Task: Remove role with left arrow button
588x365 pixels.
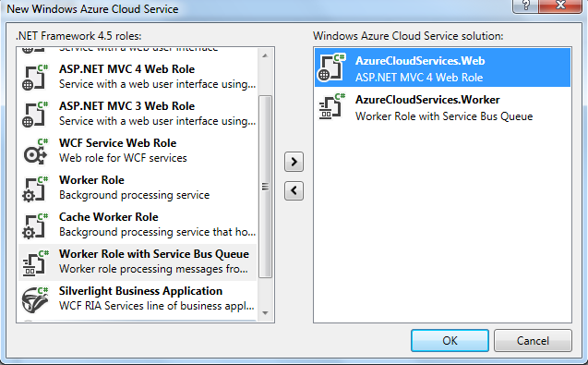Action: [294, 190]
